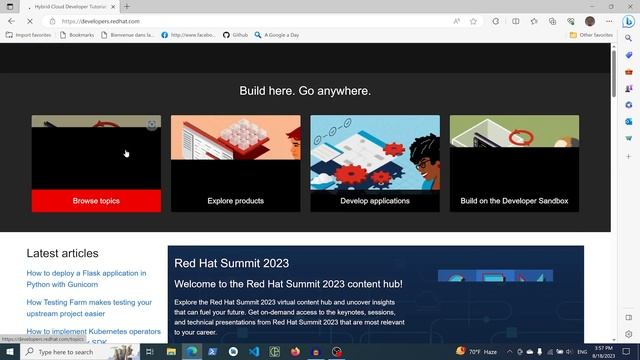640x360 pixels.
Task: Open the sidebar Search icon
Action: pyautogui.click(x=629, y=38)
